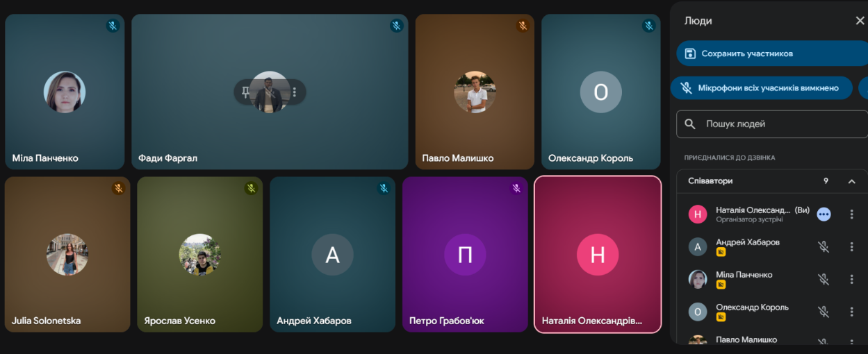Open more options for Міла Панченко
The width and height of the screenshot is (868, 354).
pos(851,279)
